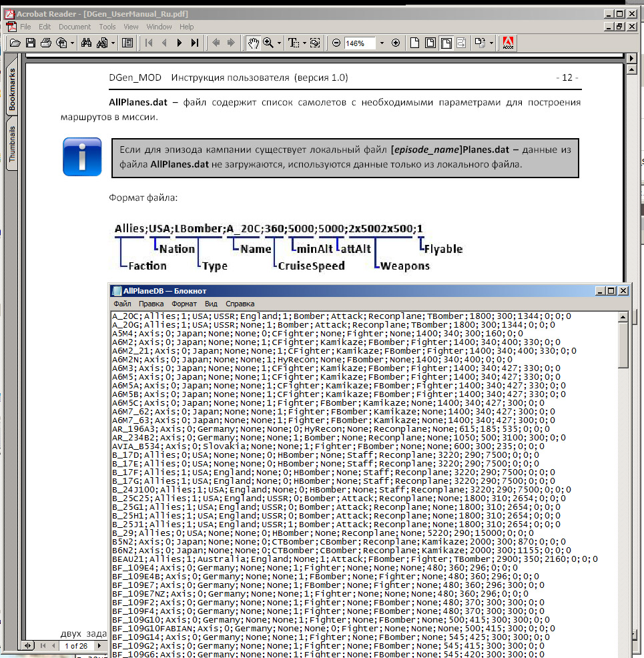Switch to the Bookmarks side tab
Image resolution: width=644 pixels, height=658 pixels.
pyautogui.click(x=12, y=89)
